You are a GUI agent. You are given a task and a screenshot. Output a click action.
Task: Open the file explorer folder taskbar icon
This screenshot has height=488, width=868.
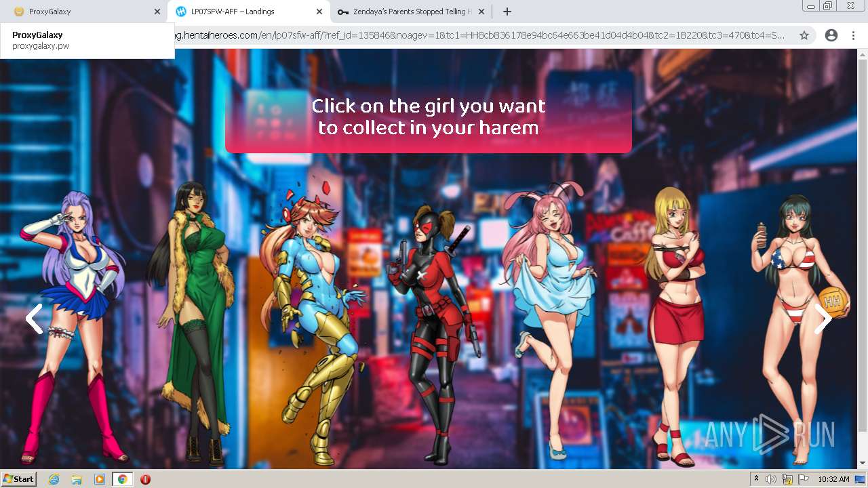point(77,479)
